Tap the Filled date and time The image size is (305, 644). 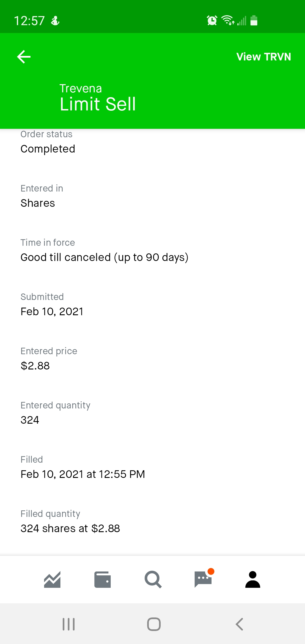pos(83,474)
